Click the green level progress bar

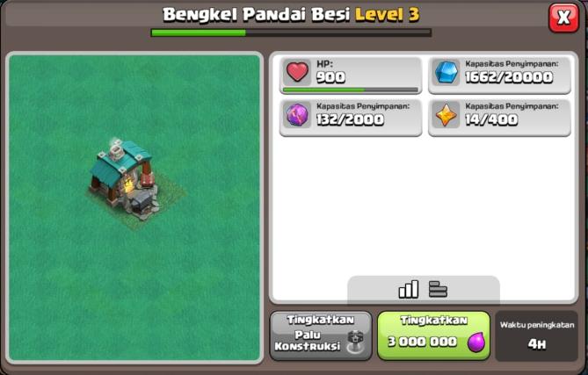(x=291, y=33)
